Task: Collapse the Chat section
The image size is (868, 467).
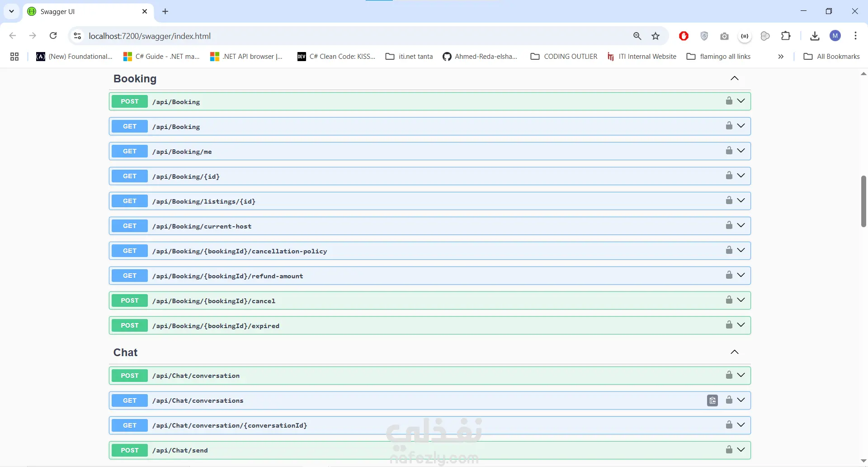Action: point(735,353)
